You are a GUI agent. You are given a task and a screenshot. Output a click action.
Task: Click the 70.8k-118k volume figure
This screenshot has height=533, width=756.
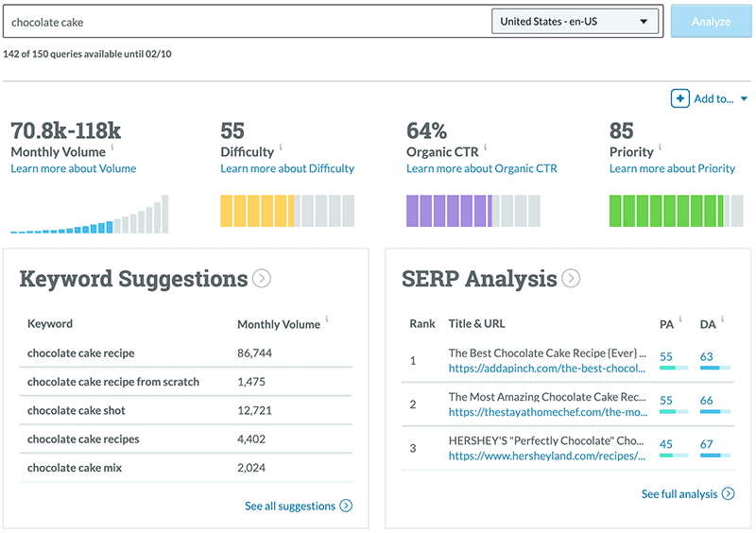point(65,130)
